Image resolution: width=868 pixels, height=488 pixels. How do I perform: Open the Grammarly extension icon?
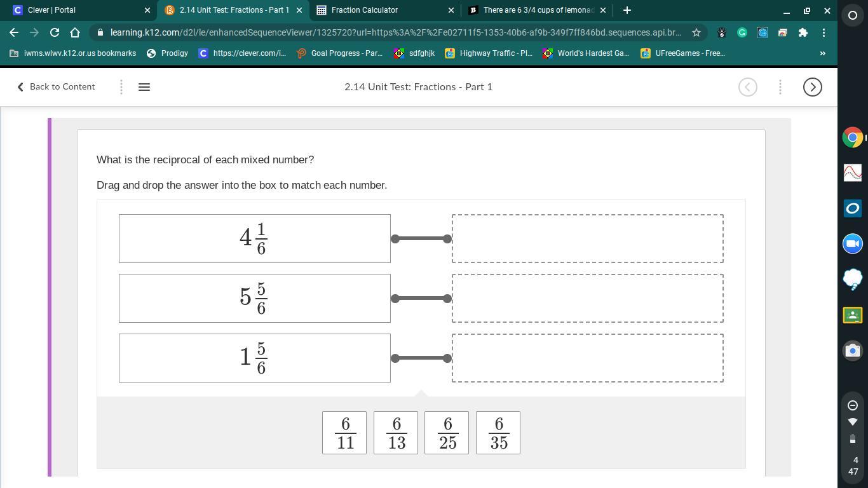tap(742, 32)
